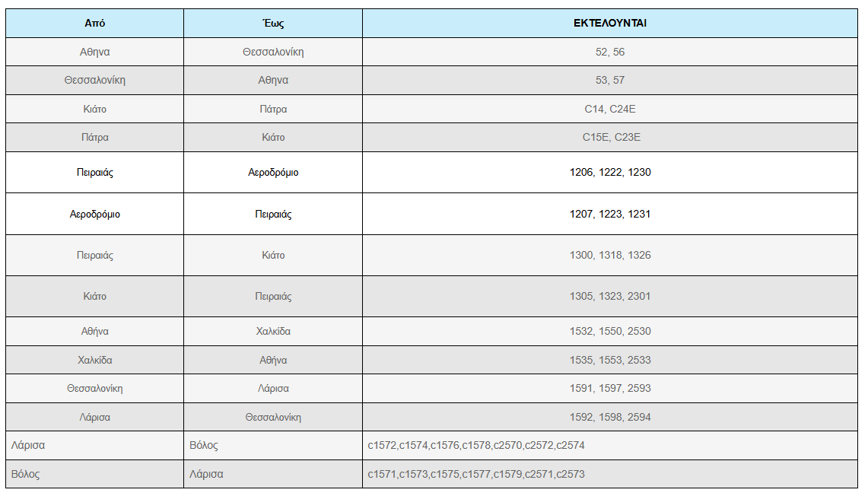Select the '52, 56' train numbers cell

click(610, 52)
